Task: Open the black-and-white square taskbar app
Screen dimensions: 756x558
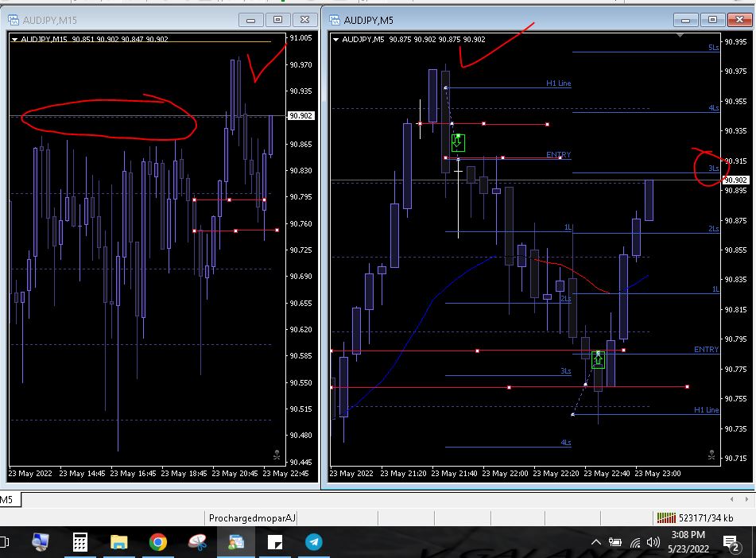Action: coord(275,542)
